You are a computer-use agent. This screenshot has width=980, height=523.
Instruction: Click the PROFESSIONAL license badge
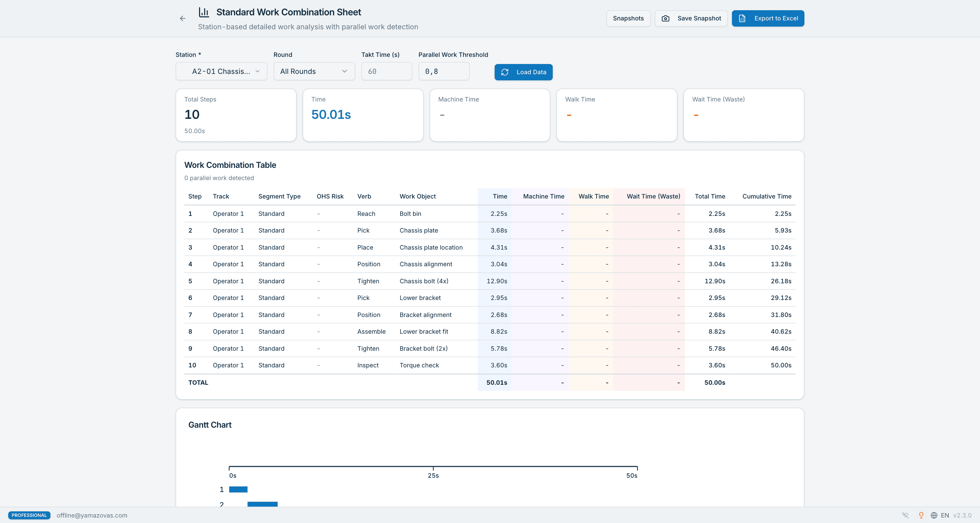(x=29, y=515)
